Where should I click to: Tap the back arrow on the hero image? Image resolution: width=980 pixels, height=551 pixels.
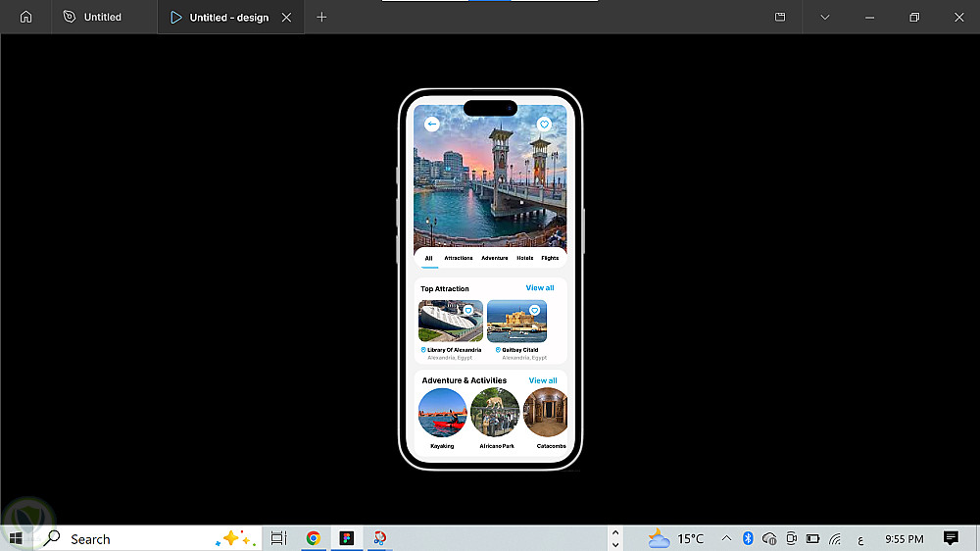point(432,125)
